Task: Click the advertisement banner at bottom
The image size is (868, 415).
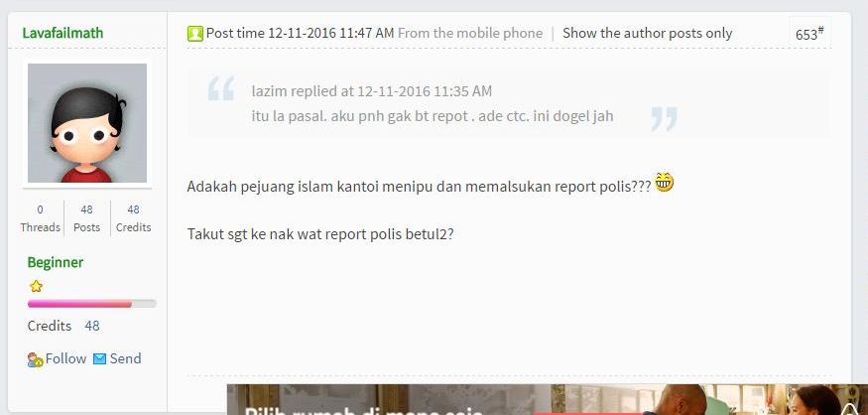Action: [x=547, y=399]
